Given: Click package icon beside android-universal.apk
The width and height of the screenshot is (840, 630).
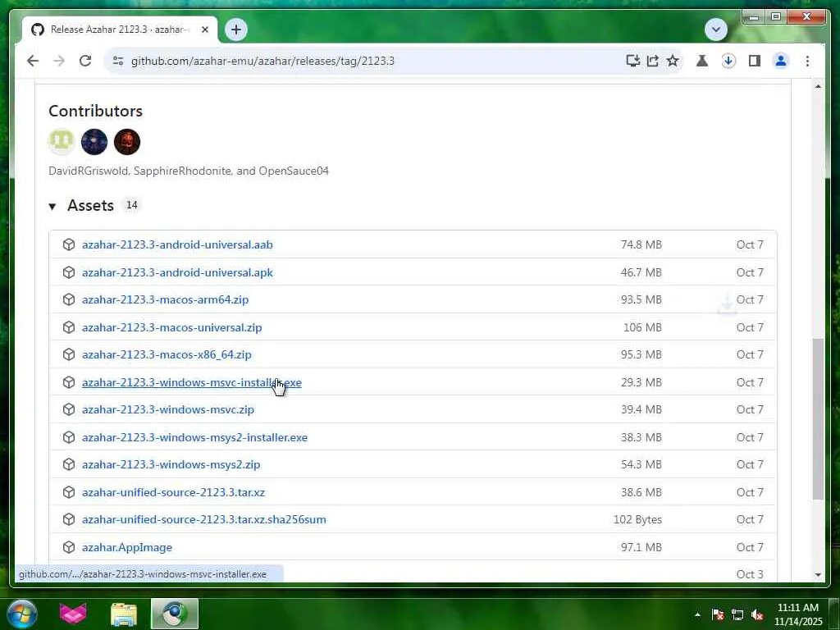Looking at the screenshot, I should (69, 272).
